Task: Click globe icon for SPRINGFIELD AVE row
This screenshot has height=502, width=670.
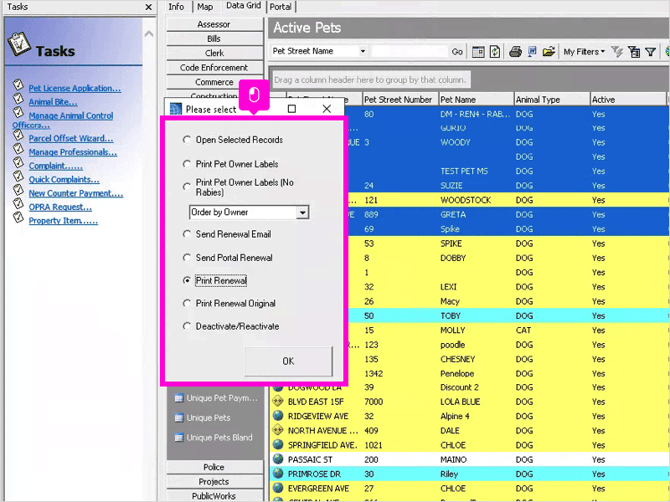Action: (278, 445)
